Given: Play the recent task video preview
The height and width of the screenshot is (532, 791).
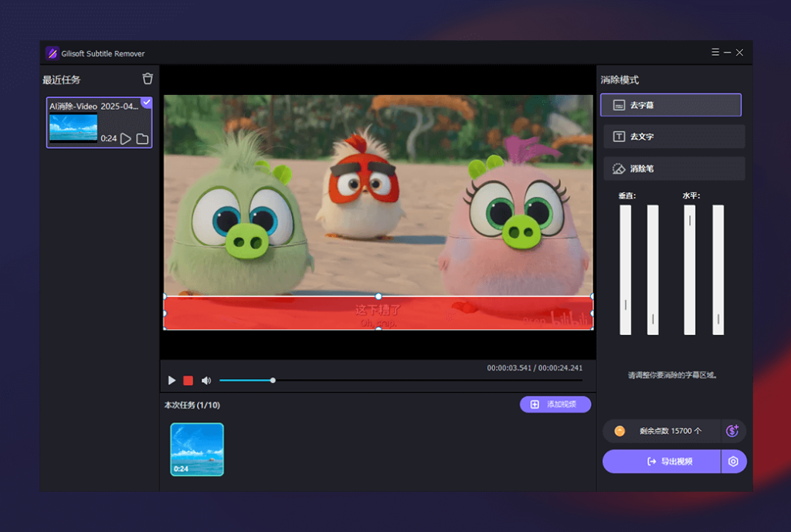Looking at the screenshot, I should pos(126,139).
